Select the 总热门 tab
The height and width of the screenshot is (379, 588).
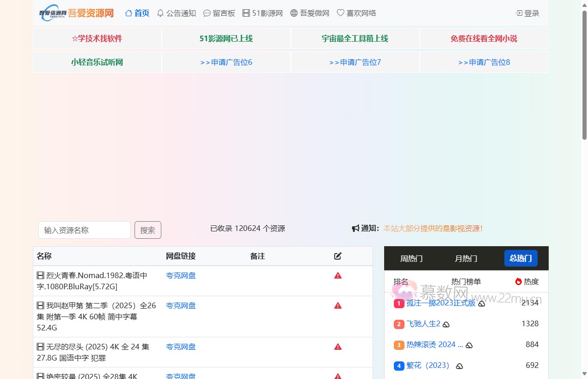pyautogui.click(x=521, y=258)
